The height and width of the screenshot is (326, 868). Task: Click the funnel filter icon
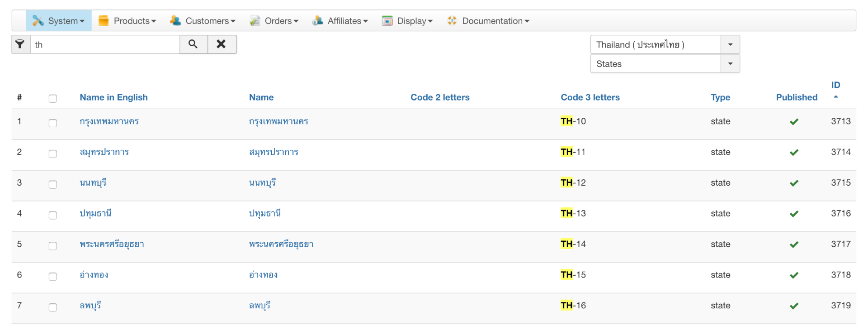click(20, 44)
